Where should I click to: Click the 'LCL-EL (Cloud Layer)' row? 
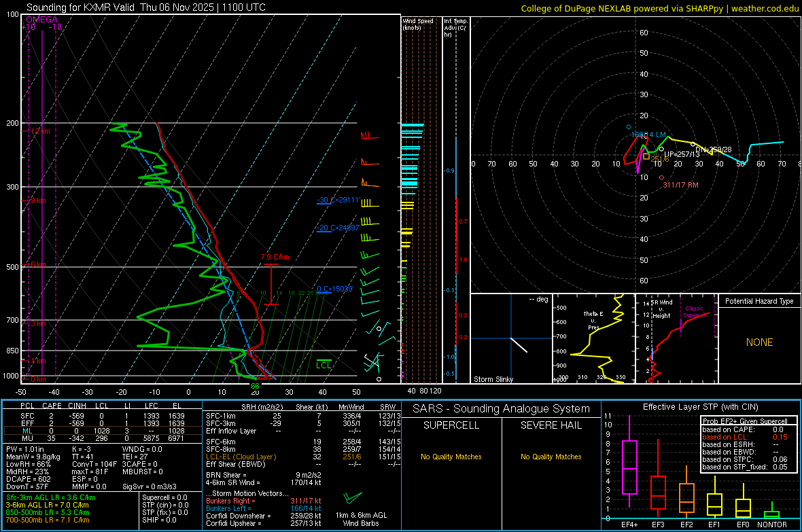click(x=303, y=457)
